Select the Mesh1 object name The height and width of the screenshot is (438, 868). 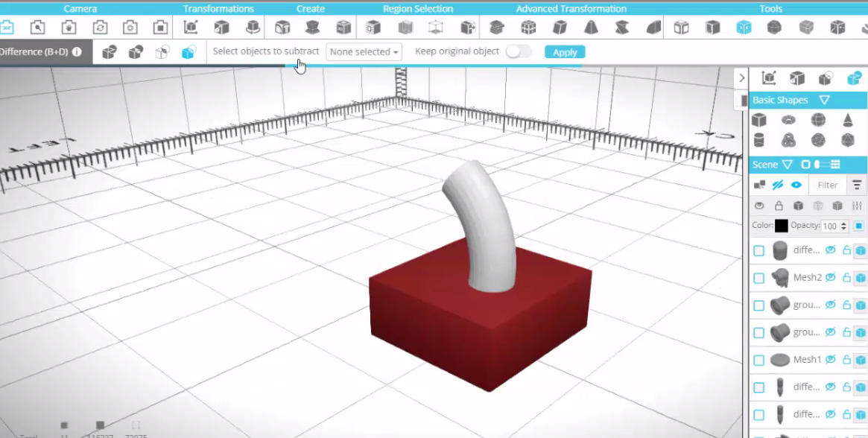point(807,359)
